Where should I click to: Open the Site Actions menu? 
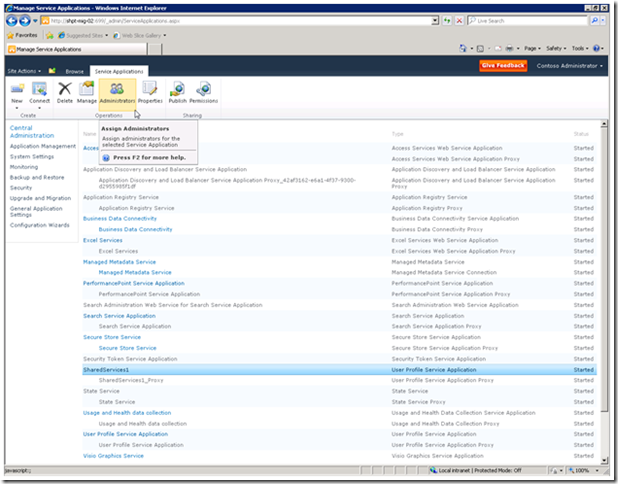click(24, 71)
